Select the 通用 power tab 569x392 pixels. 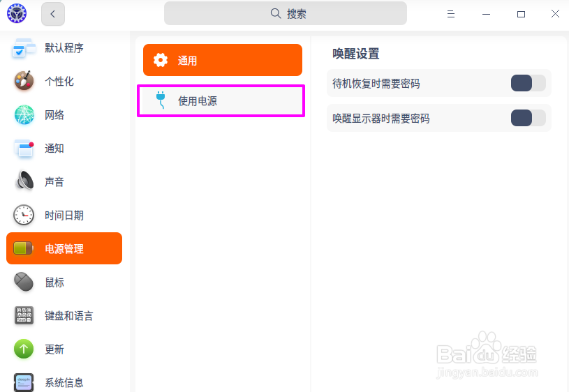(x=223, y=60)
